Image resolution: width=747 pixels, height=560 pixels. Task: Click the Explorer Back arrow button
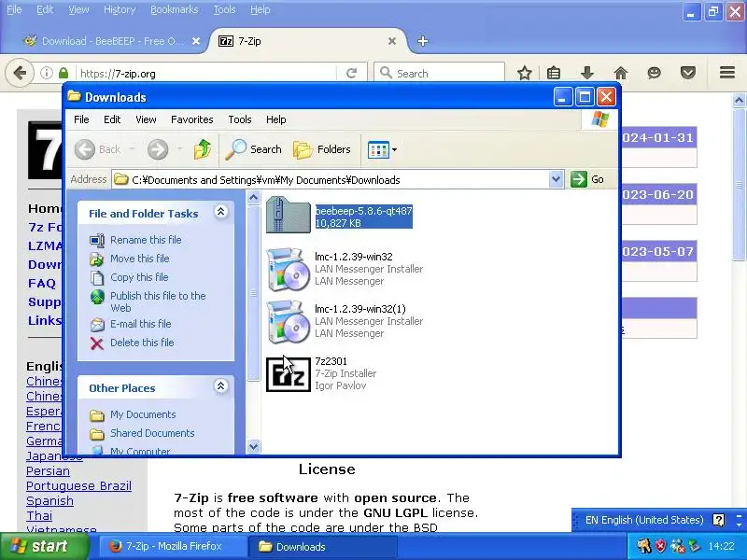pos(85,149)
